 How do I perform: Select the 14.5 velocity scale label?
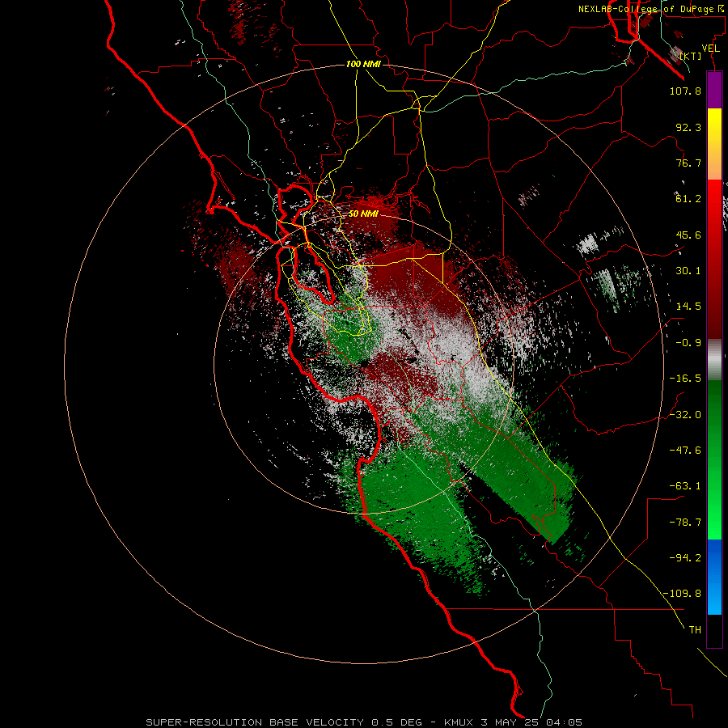tap(688, 307)
